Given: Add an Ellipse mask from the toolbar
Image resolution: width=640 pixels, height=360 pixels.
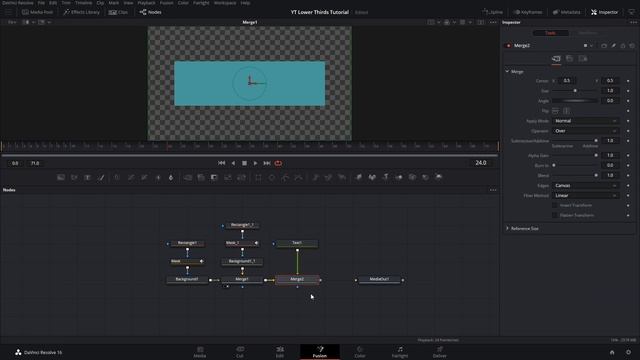Looking at the screenshot, I should 272,177.
